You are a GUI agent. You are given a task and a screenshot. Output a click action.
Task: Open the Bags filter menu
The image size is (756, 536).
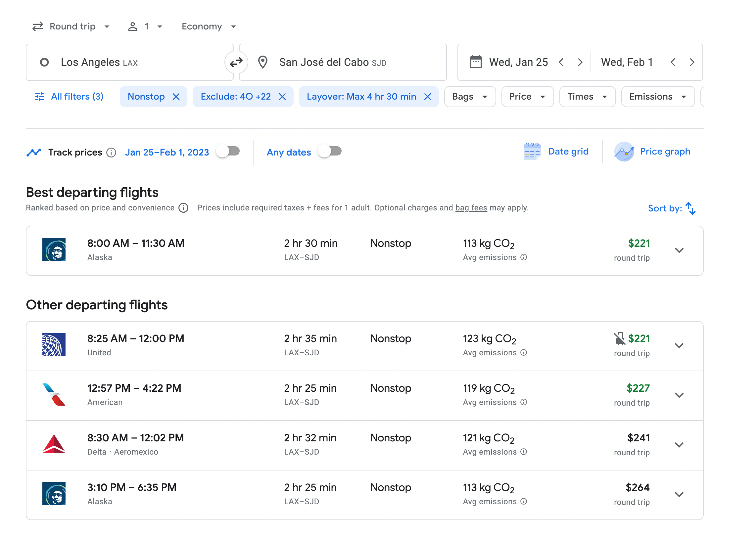pyautogui.click(x=469, y=97)
